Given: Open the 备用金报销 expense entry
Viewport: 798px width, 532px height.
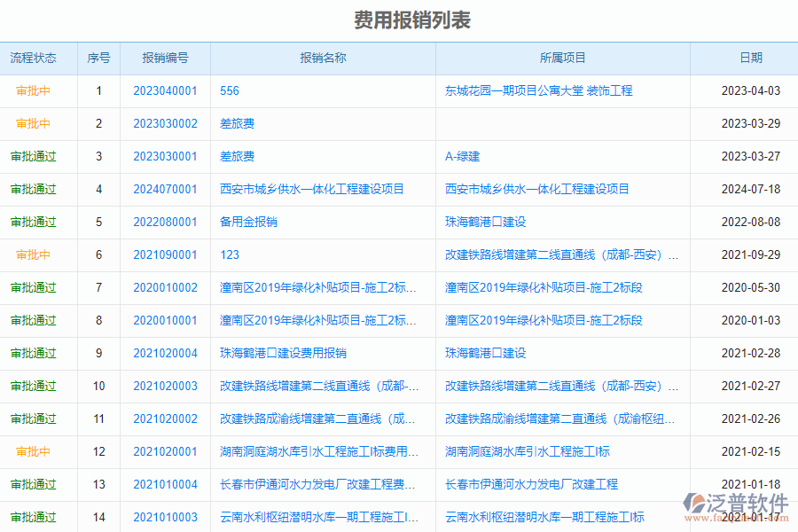Looking at the screenshot, I should tap(248, 222).
